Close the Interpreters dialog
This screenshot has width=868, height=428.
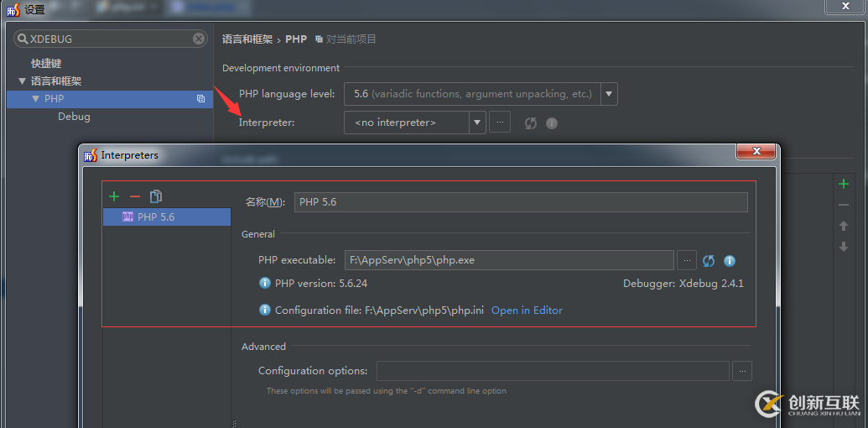[x=756, y=150]
